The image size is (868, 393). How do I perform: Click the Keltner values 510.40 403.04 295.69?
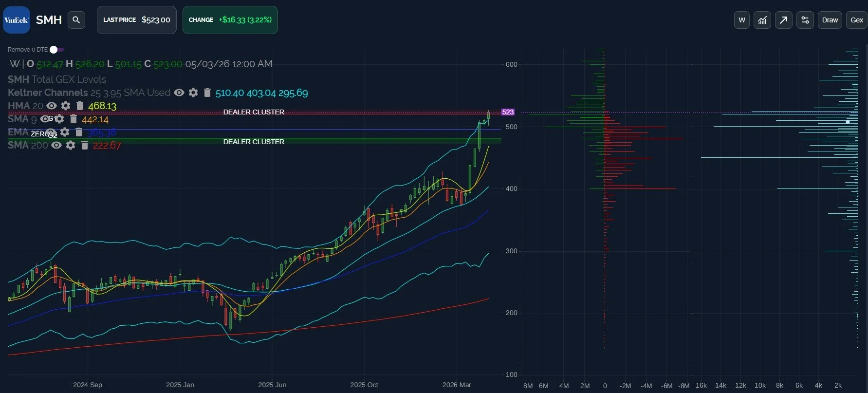pos(261,93)
